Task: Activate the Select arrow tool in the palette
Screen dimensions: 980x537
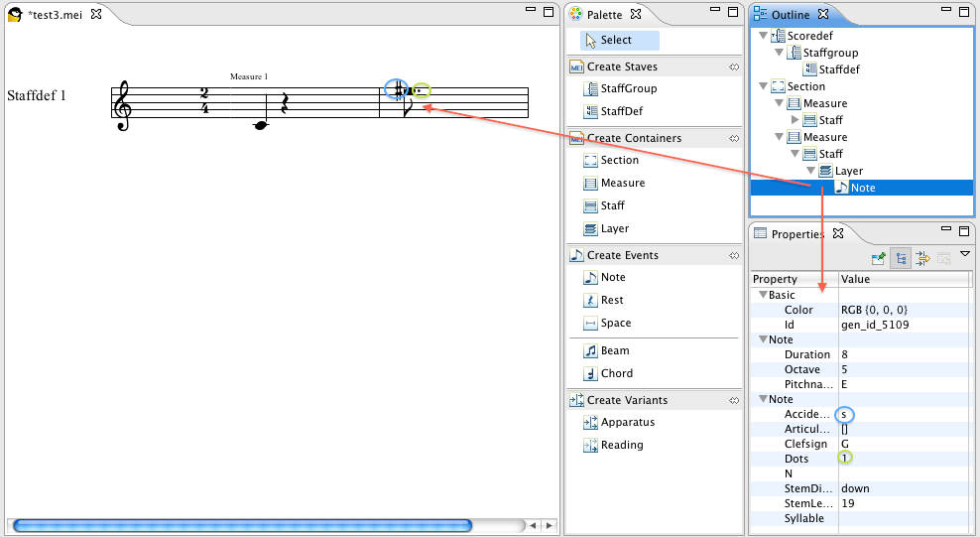Action: point(615,40)
